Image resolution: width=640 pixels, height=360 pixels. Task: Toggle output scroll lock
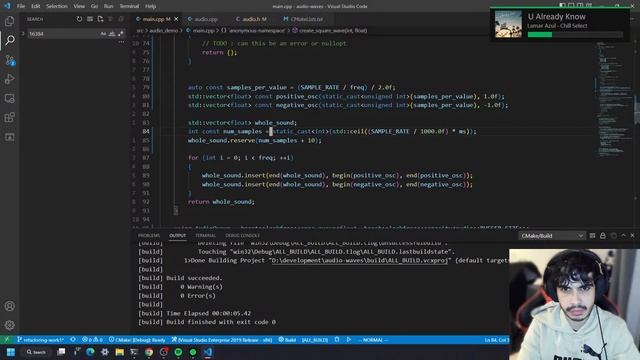(603, 236)
